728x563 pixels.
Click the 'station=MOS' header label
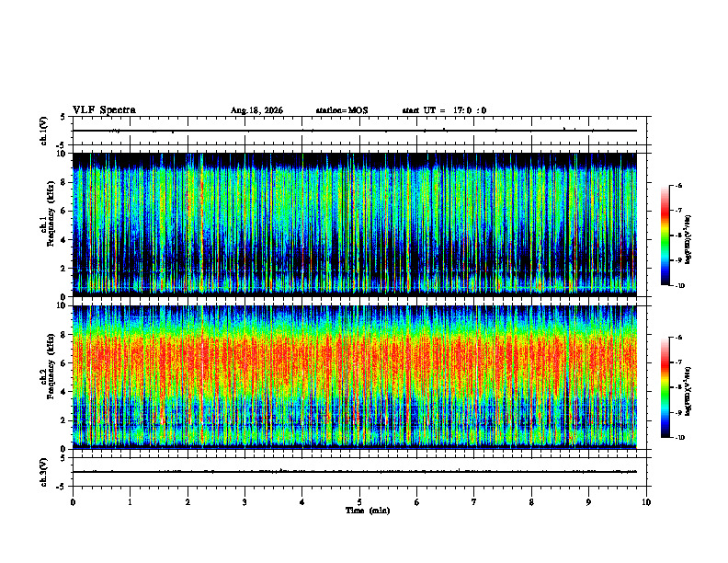[342, 110]
